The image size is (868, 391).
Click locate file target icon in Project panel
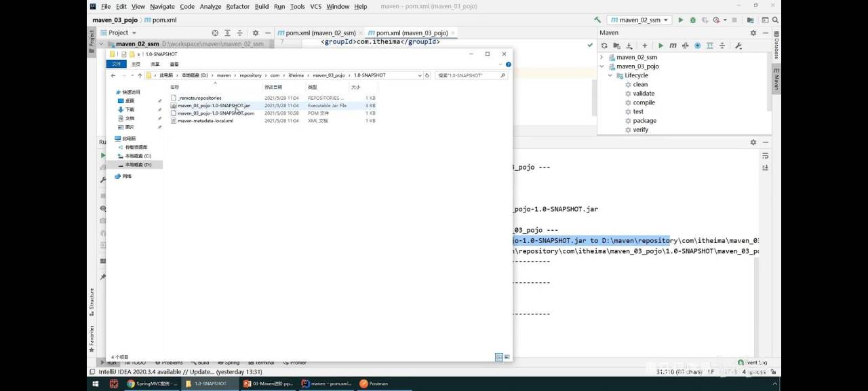click(215, 33)
